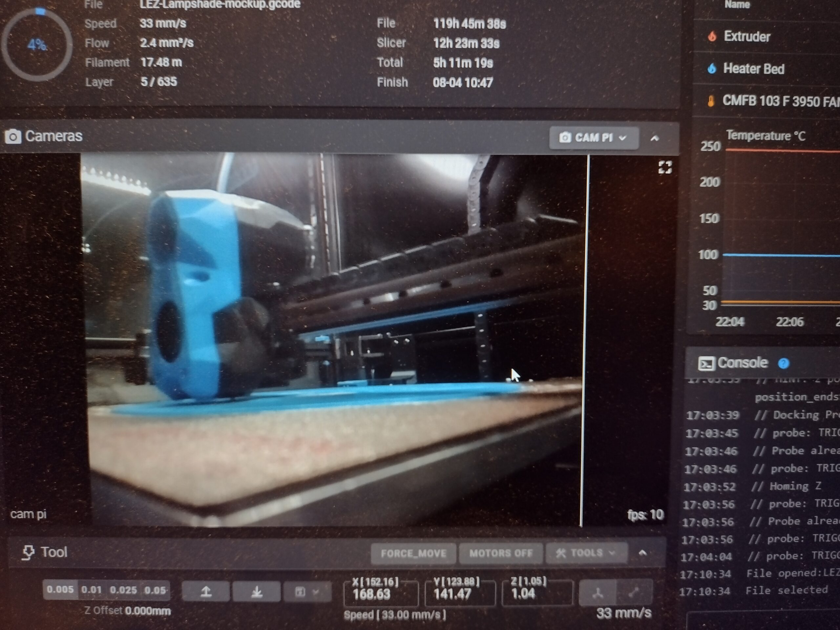840x630 pixels.
Task: Click absolute positioning axis icon
Action: point(598,593)
